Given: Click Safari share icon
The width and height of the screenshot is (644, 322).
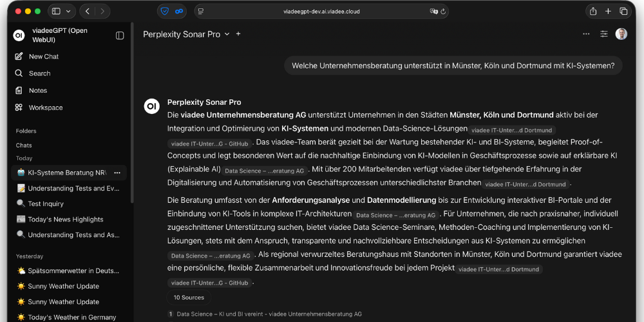Looking at the screenshot, I should (592, 11).
